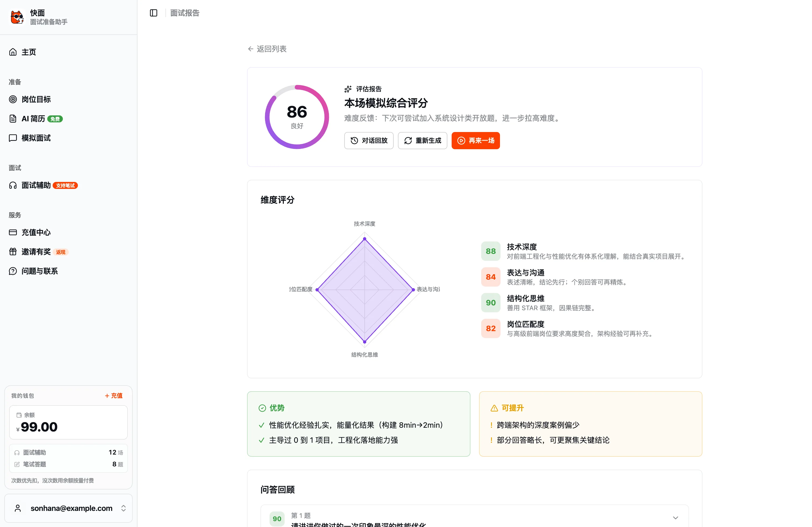This screenshot has height=527, width=812.
Task: Click the 结构化思维 point on radar chart
Action: [x=365, y=342]
